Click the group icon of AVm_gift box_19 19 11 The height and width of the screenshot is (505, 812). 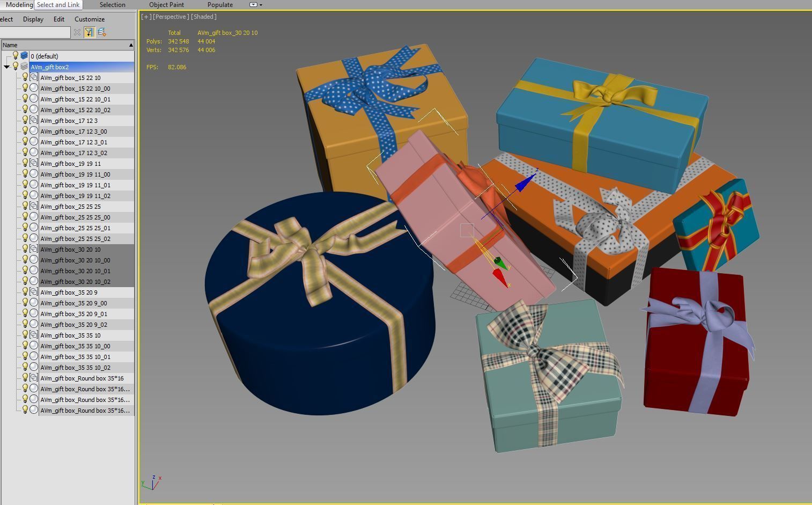click(34, 163)
